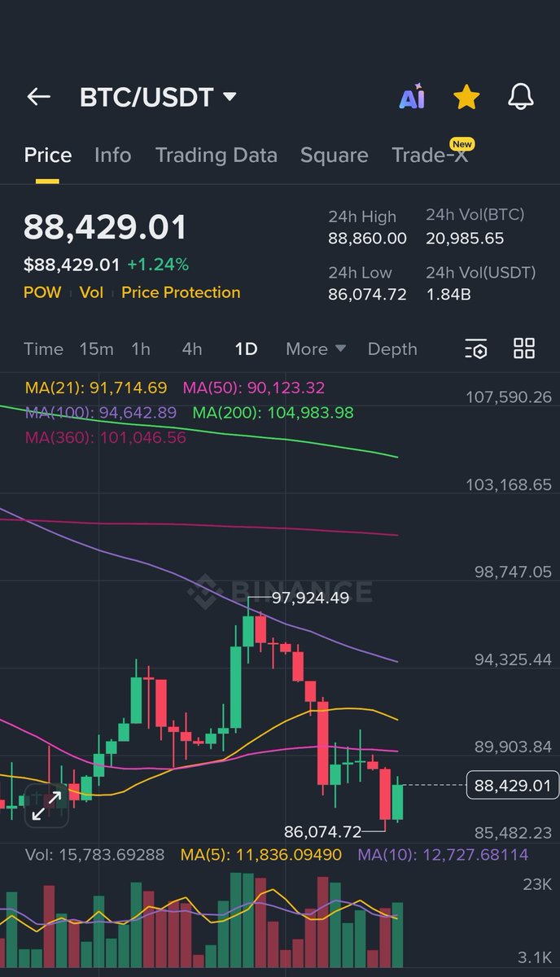Viewport: 560px width, 977px height.
Task: Tap the 86,074.72 low marker on chart
Action: 322,831
